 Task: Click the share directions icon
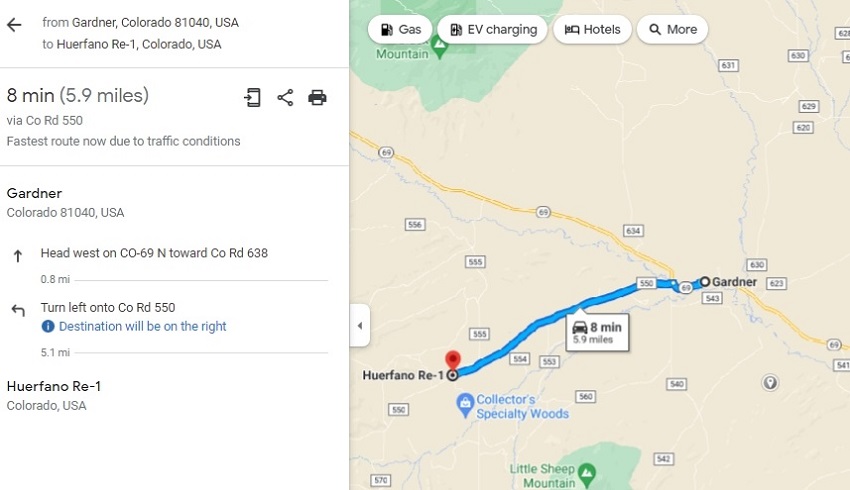pos(285,97)
